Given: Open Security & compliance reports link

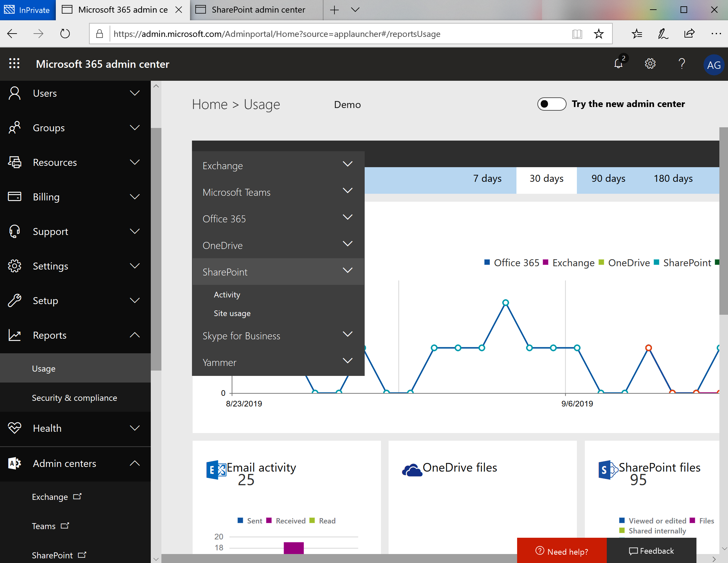Looking at the screenshot, I should click(x=74, y=397).
